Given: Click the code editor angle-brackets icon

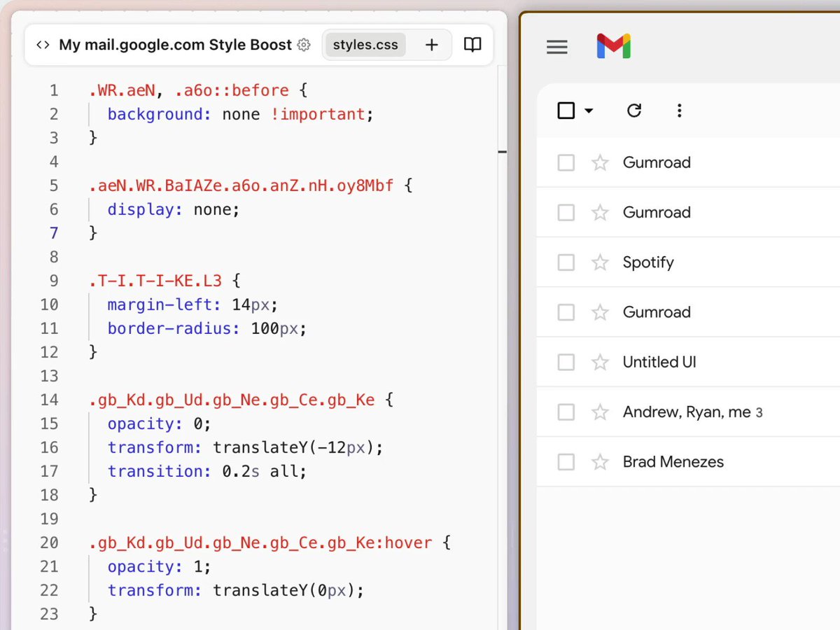Looking at the screenshot, I should (x=44, y=44).
